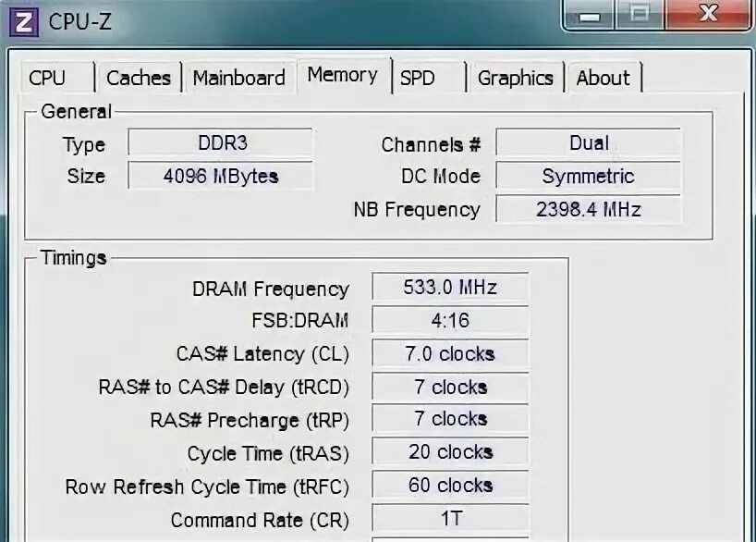Image resolution: width=756 pixels, height=542 pixels.
Task: Select the Mainboard tab
Action: click(x=239, y=78)
